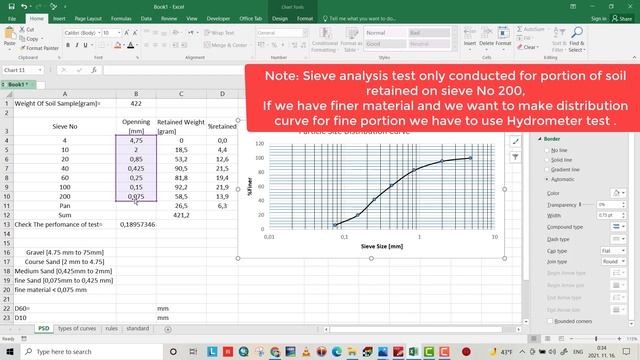Click Sort & Filter icon
Screen dimensions: 640x360
559,33
